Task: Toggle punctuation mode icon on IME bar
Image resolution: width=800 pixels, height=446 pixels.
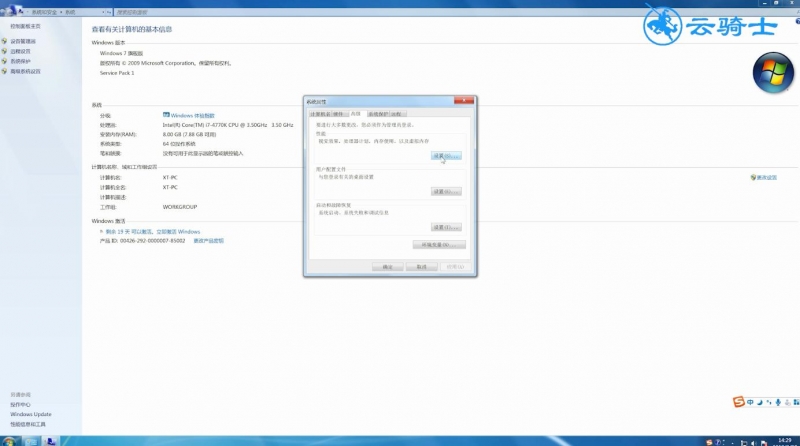Action: (x=769, y=403)
